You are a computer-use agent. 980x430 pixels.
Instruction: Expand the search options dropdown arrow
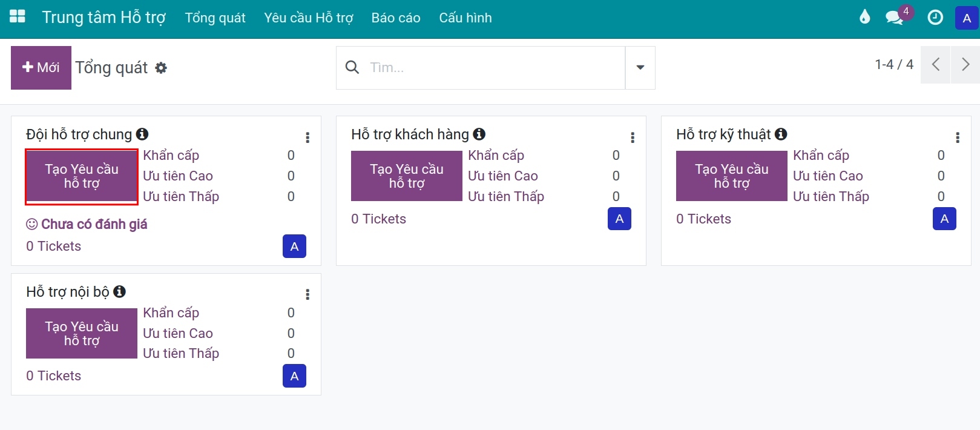(x=640, y=67)
